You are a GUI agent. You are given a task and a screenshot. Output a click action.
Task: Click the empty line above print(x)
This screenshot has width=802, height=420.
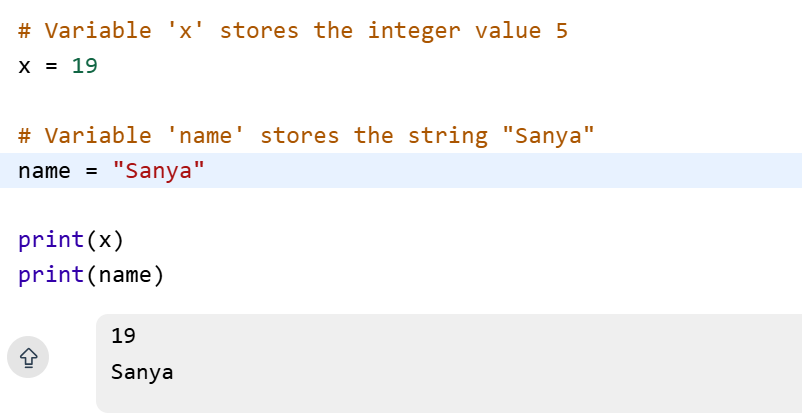[x=300, y=206]
